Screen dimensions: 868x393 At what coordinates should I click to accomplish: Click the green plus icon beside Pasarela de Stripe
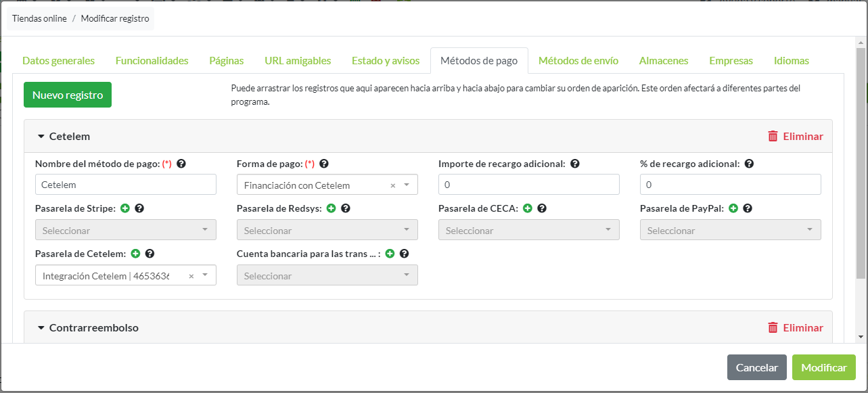pyautogui.click(x=125, y=209)
